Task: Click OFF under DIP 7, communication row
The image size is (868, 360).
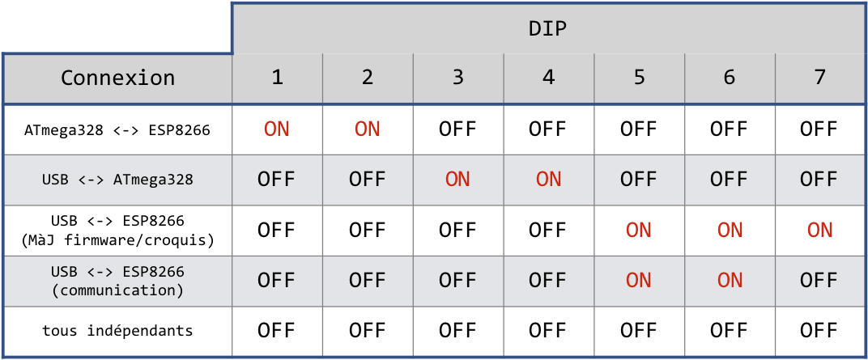Action: click(x=819, y=280)
